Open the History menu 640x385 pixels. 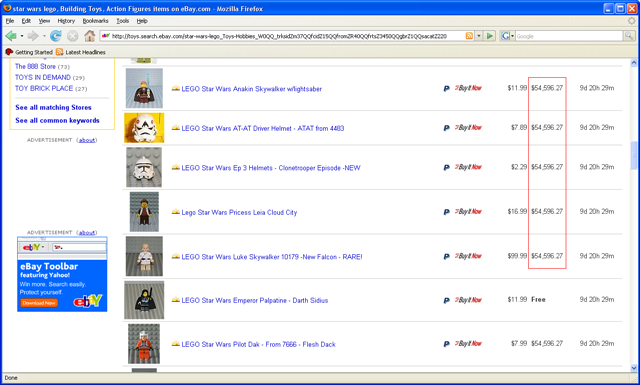click(66, 21)
